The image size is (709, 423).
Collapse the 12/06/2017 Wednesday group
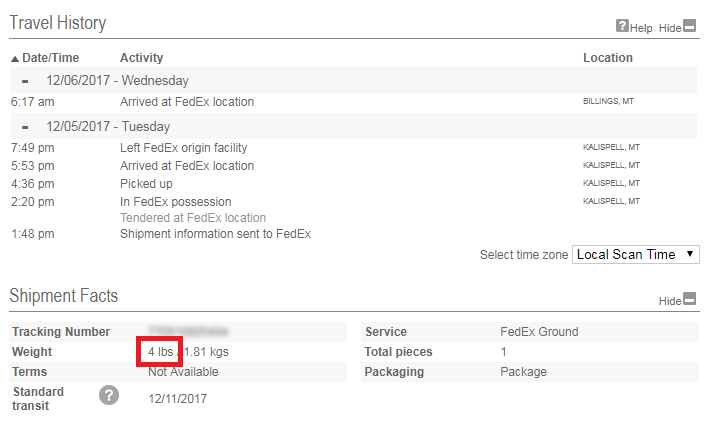(25, 81)
